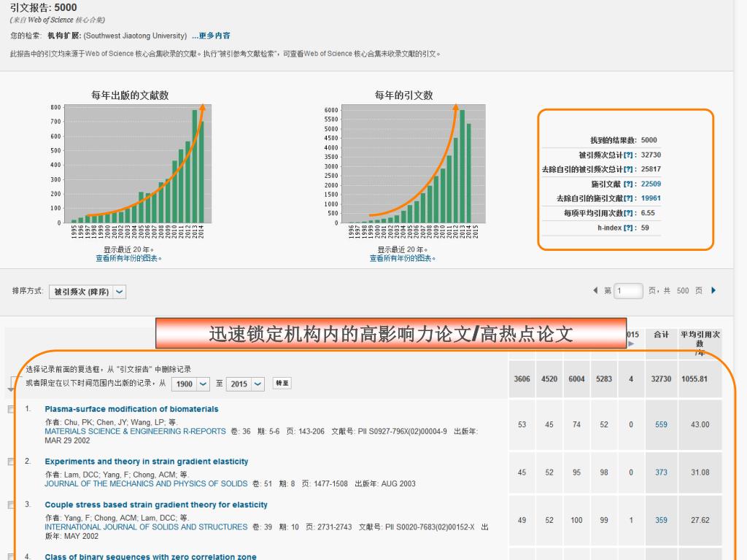
Task: Click value 27.62 in third record row
Action: pos(700,521)
